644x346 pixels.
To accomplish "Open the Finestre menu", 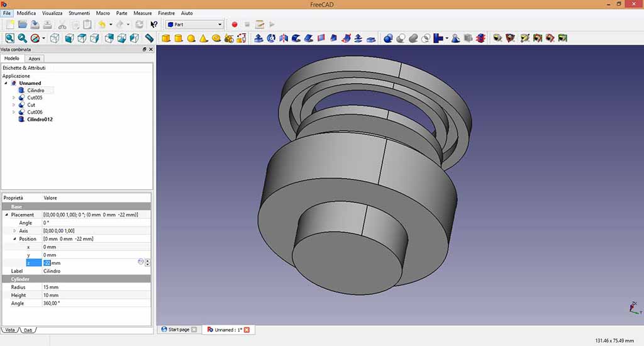I will point(166,13).
